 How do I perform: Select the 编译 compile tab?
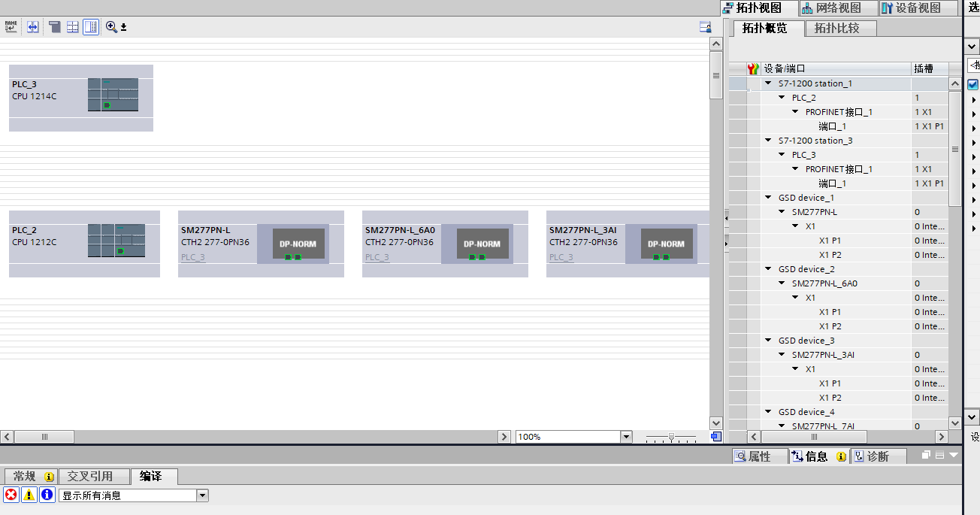click(x=154, y=476)
